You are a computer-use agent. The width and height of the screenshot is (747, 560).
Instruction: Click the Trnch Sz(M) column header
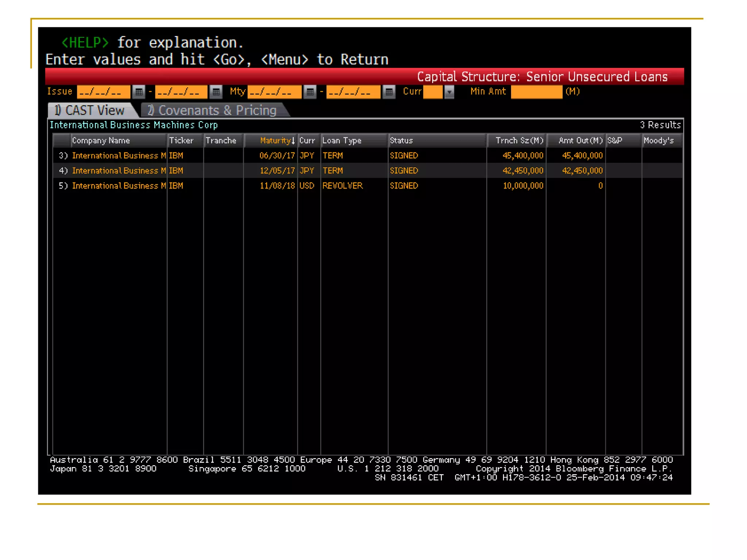(519, 141)
